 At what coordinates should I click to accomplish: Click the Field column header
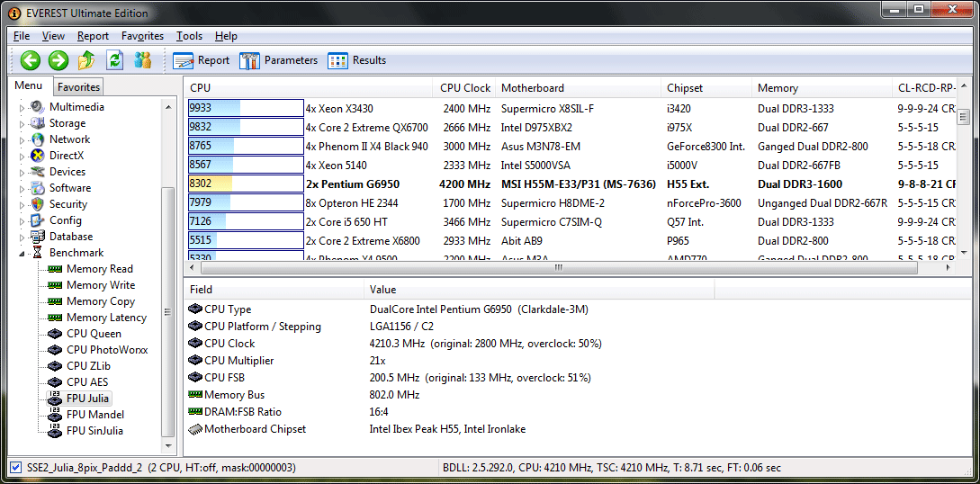274,290
